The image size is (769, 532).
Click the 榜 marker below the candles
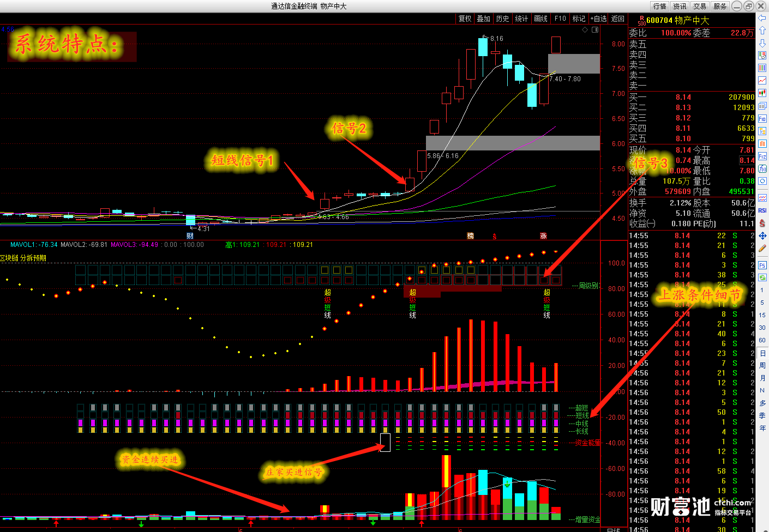[x=470, y=235]
